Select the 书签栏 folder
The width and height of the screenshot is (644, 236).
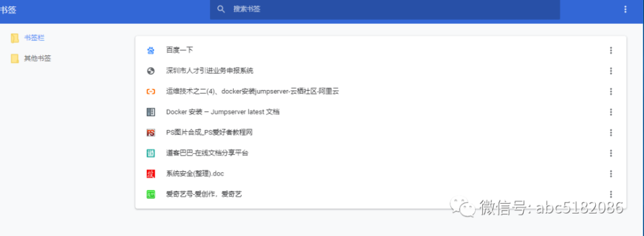[34, 38]
